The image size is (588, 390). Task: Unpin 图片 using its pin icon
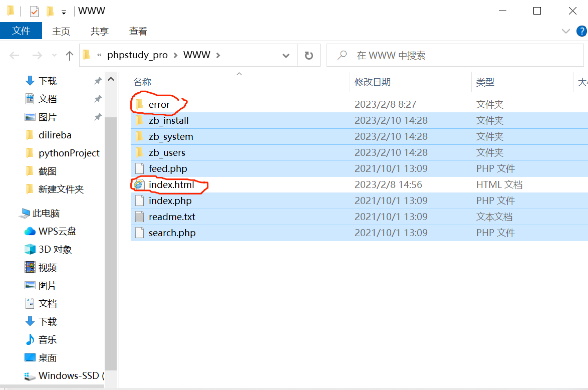[98, 117]
